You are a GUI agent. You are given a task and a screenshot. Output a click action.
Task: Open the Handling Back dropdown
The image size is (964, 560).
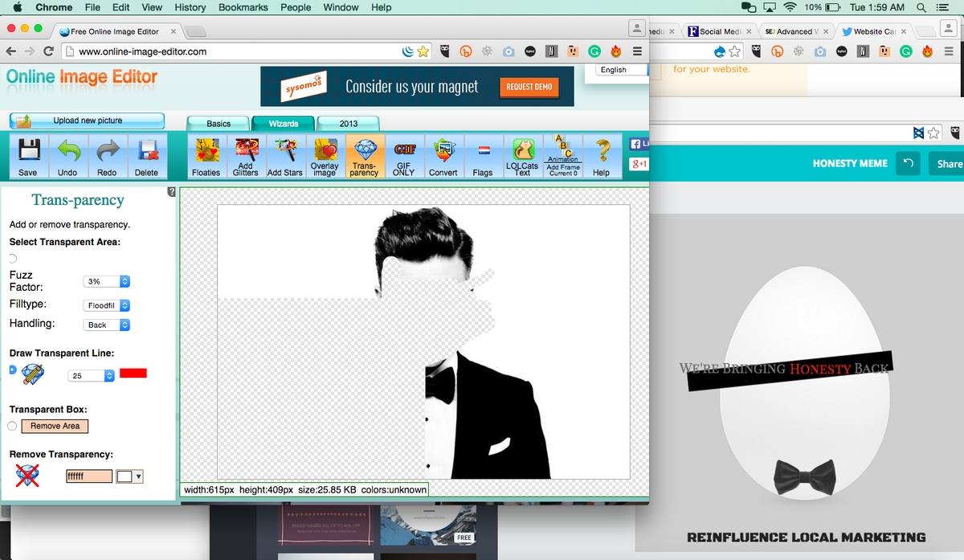point(107,325)
